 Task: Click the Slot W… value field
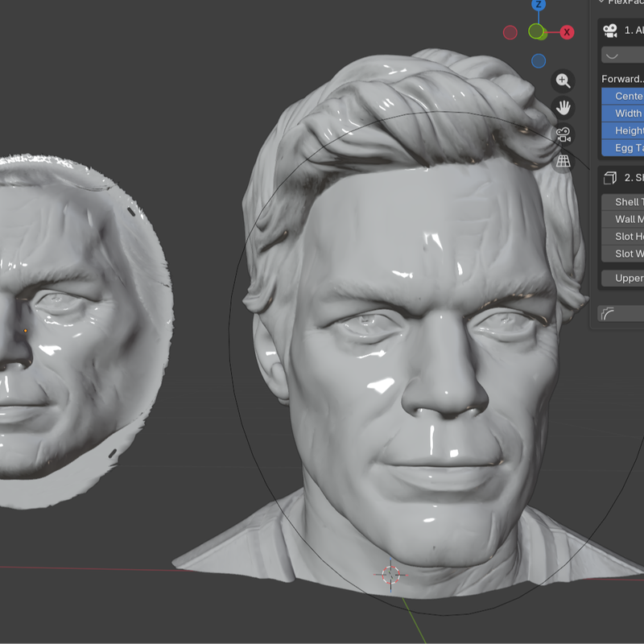pyautogui.click(x=622, y=254)
